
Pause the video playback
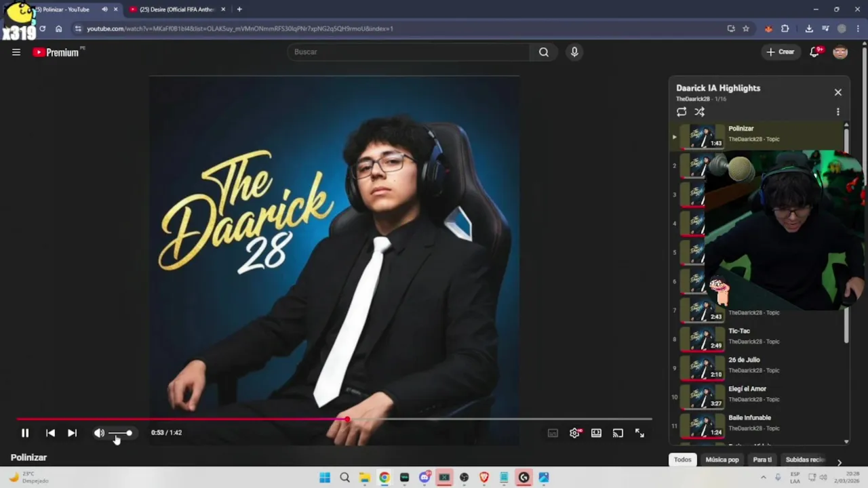[x=25, y=433]
